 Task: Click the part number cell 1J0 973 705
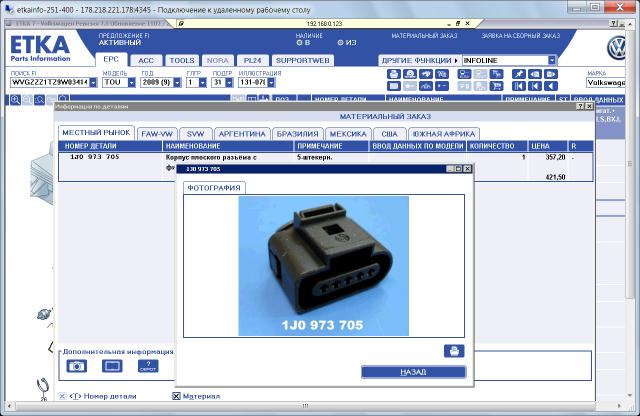click(x=95, y=157)
